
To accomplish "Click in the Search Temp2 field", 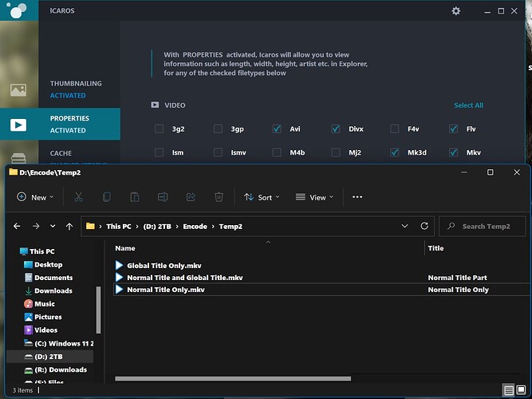I will point(482,226).
